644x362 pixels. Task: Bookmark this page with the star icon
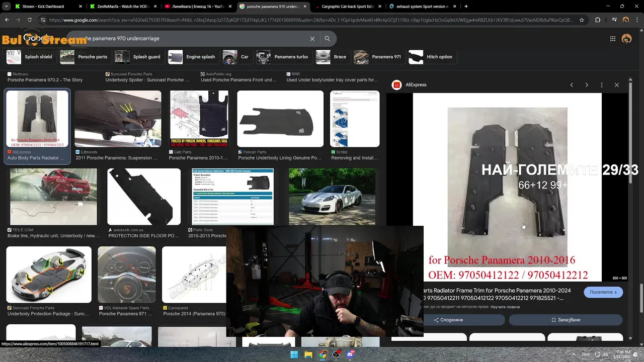tap(582, 20)
